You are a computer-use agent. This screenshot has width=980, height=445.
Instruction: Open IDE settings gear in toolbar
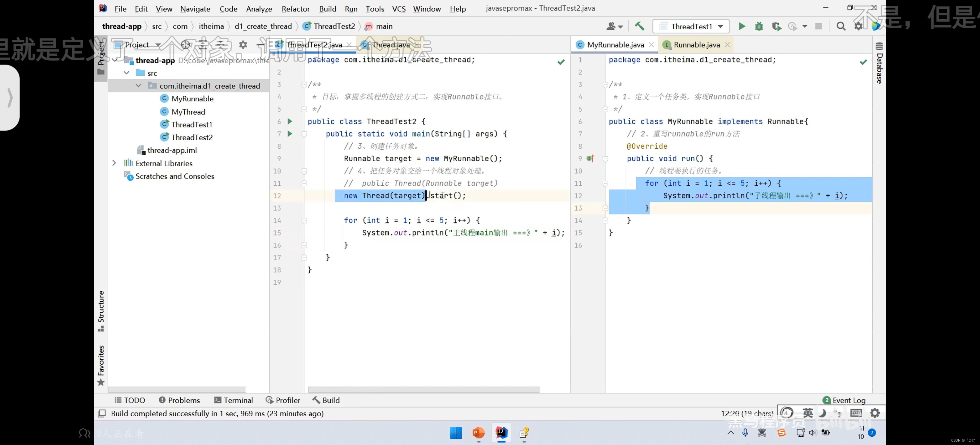click(x=858, y=26)
